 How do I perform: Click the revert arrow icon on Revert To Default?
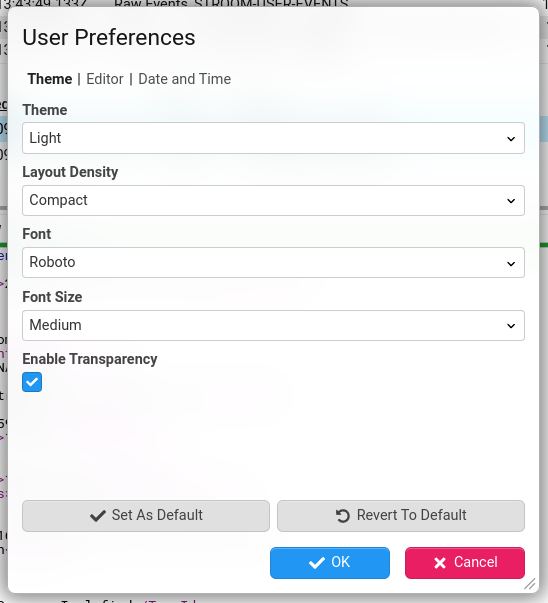[x=343, y=516]
